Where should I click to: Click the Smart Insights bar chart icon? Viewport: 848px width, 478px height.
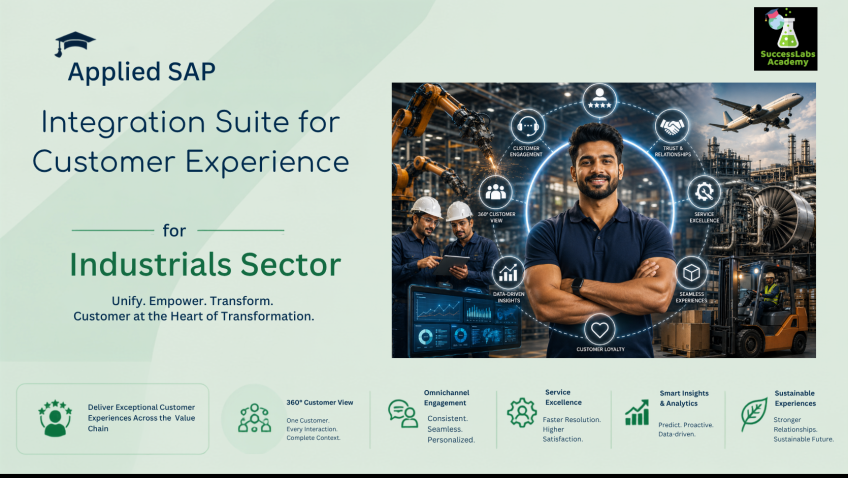[637, 413]
